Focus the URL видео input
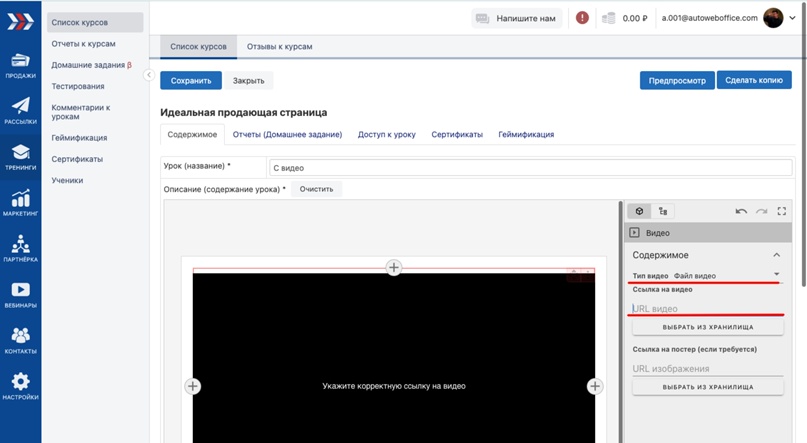This screenshot has height=443, width=807. coord(707,308)
